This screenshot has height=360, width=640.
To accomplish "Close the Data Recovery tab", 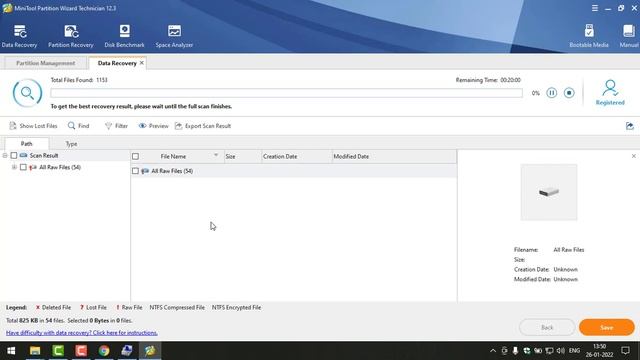I will pos(142,63).
